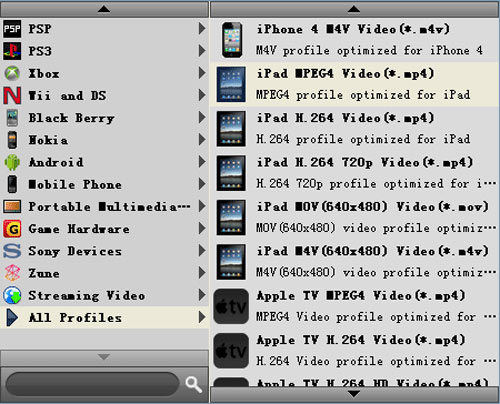Viewport: 500px width, 404px height.
Task: Open the Portable Multimedia category
Action: [104, 207]
